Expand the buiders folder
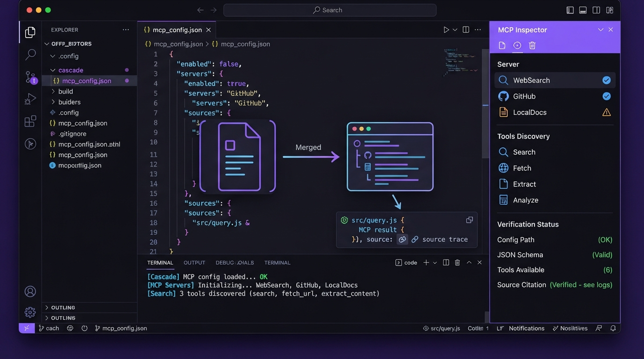The height and width of the screenshot is (359, 644). coord(53,102)
